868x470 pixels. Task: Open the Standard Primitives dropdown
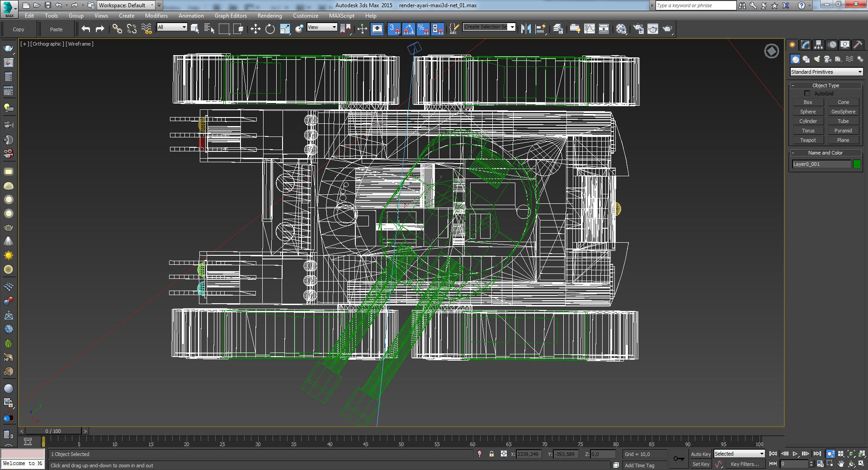point(826,72)
